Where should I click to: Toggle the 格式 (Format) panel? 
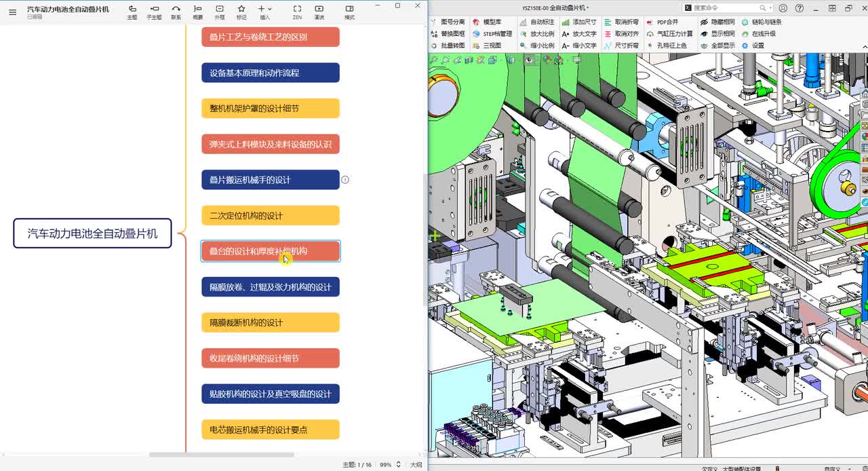point(349,12)
